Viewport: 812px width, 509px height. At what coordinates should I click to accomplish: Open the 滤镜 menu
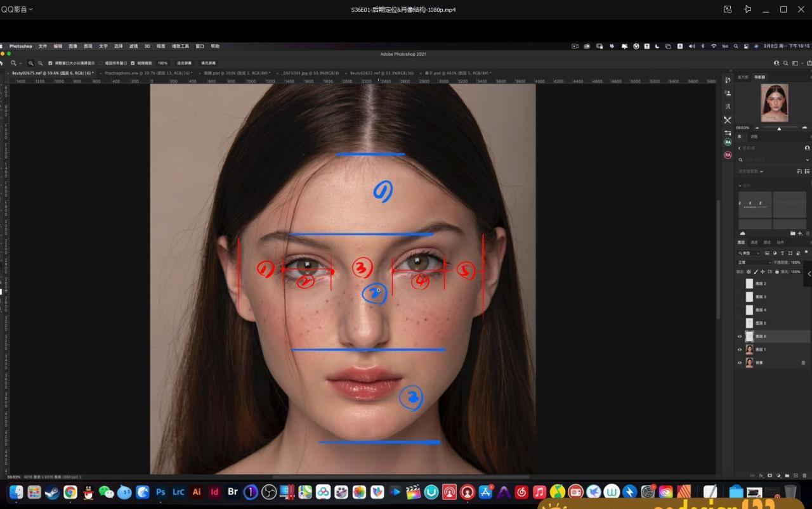pos(133,46)
